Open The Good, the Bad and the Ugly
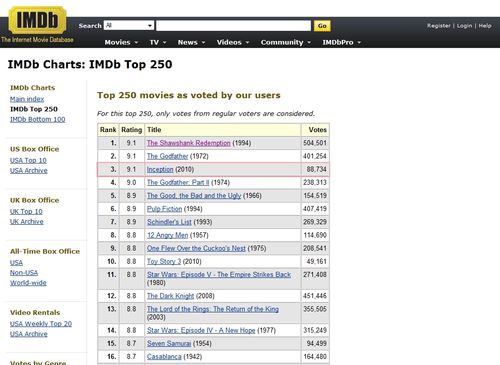 [x=194, y=196]
